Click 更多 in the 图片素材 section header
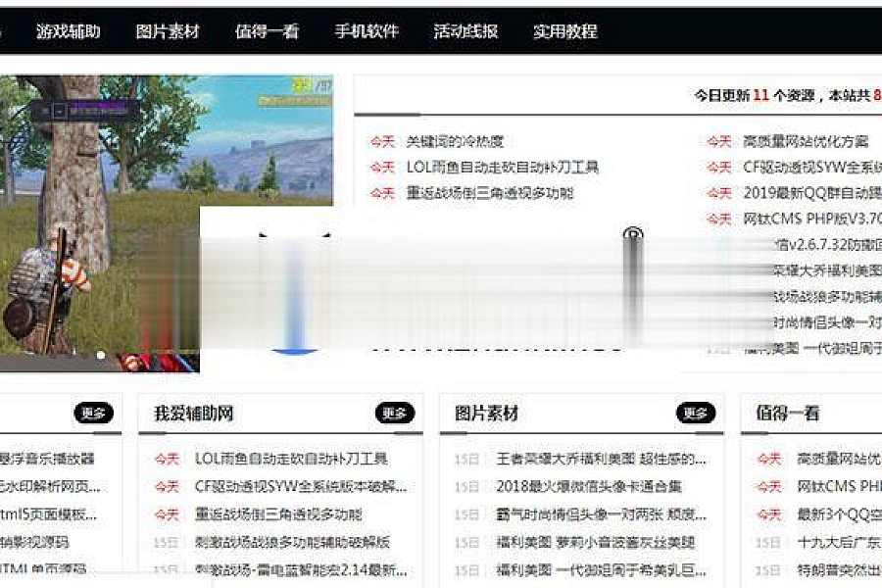Screen dimensions: 882x588 point(696,414)
